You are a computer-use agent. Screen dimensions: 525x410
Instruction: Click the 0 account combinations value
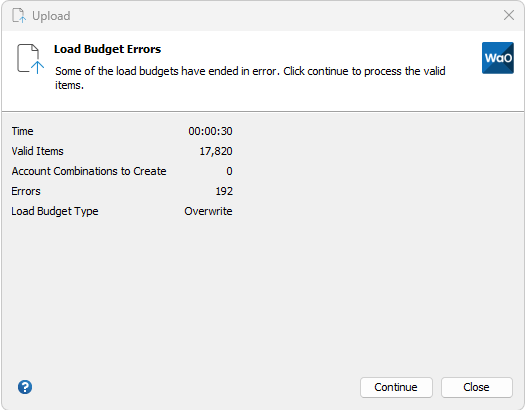click(x=229, y=171)
